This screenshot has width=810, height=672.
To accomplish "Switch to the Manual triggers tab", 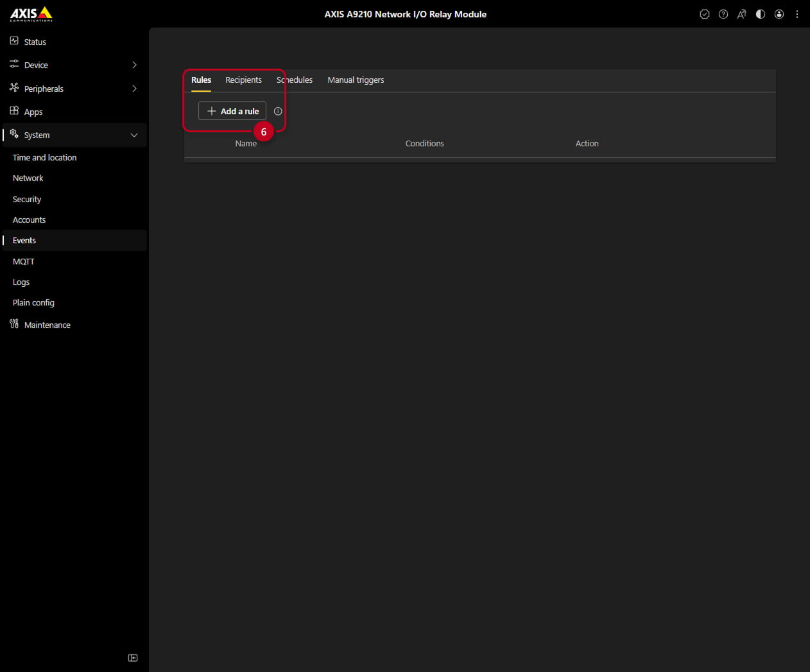I will [356, 80].
